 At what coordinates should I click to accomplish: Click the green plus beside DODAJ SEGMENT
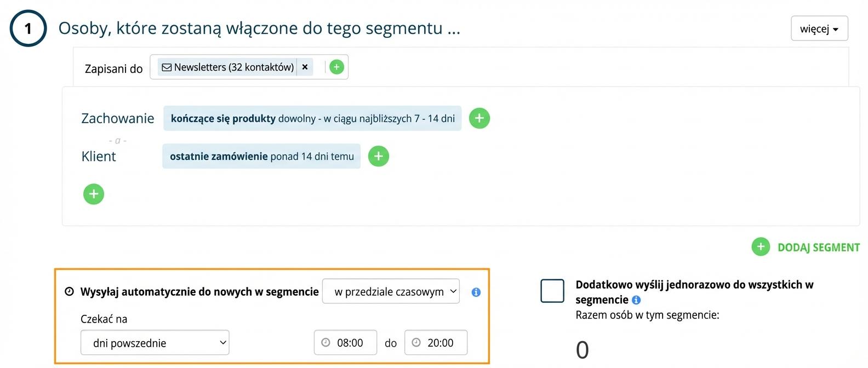761,247
